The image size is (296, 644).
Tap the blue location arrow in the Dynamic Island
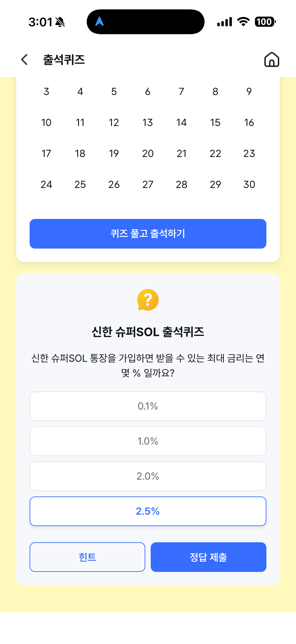(99, 22)
